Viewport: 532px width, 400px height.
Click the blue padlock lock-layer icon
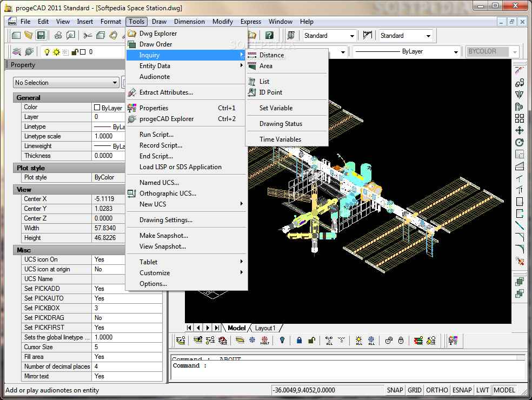point(298,341)
